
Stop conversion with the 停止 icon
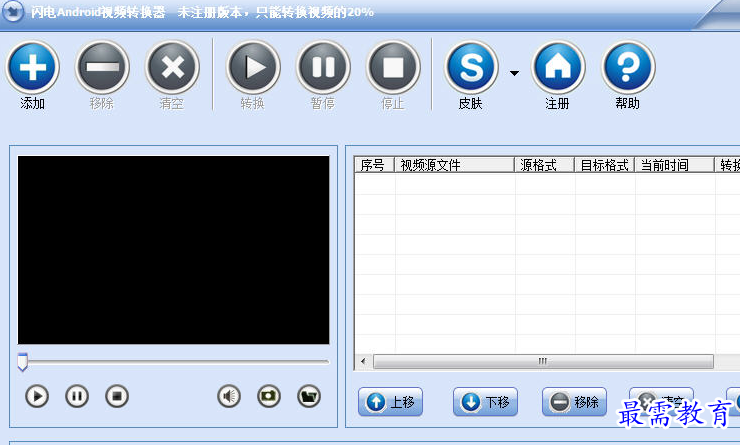coord(393,67)
